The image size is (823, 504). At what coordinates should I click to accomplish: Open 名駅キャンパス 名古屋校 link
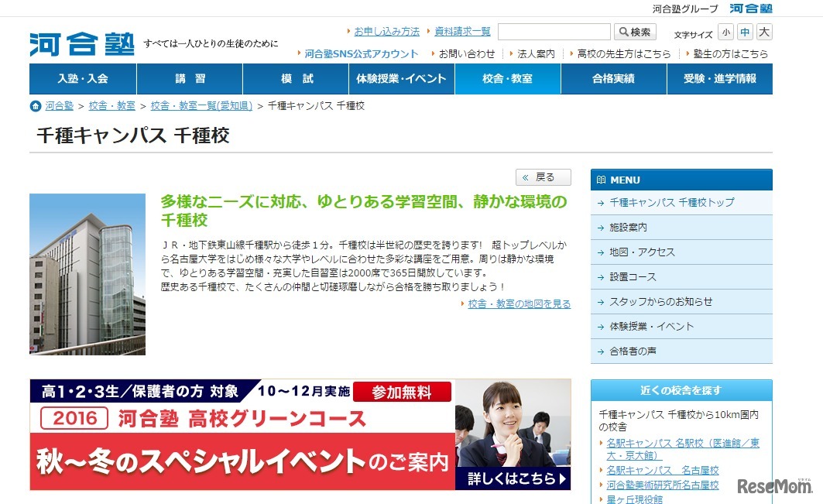(x=663, y=471)
